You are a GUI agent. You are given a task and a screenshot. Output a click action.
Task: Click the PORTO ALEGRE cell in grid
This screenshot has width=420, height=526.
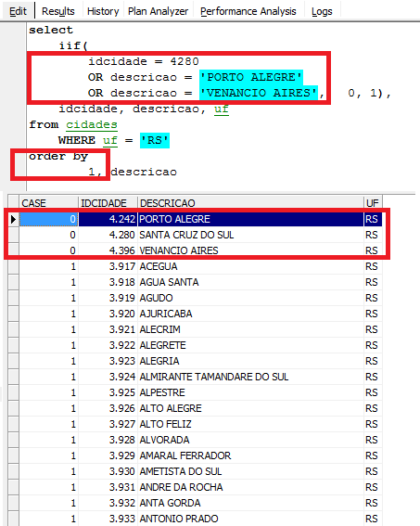(x=250, y=219)
